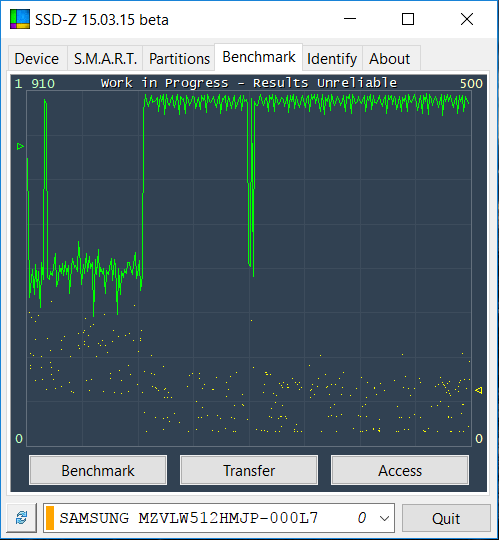Run the Access time test
This screenshot has height=540, width=499.
(x=400, y=470)
